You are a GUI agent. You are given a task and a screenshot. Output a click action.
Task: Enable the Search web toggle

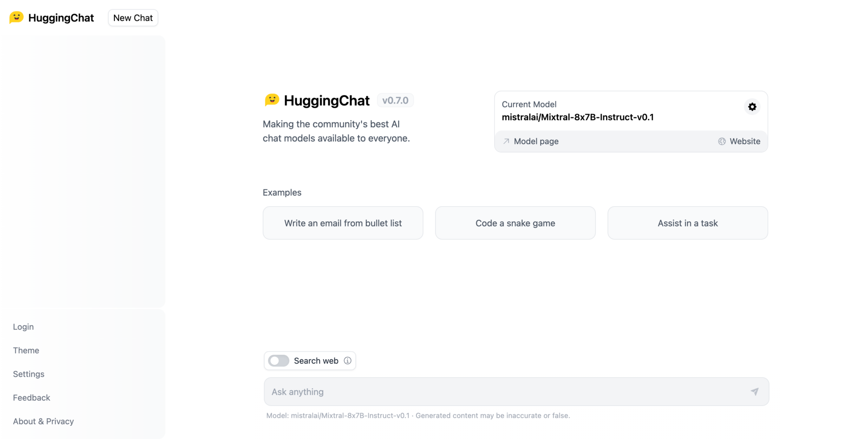tap(278, 361)
